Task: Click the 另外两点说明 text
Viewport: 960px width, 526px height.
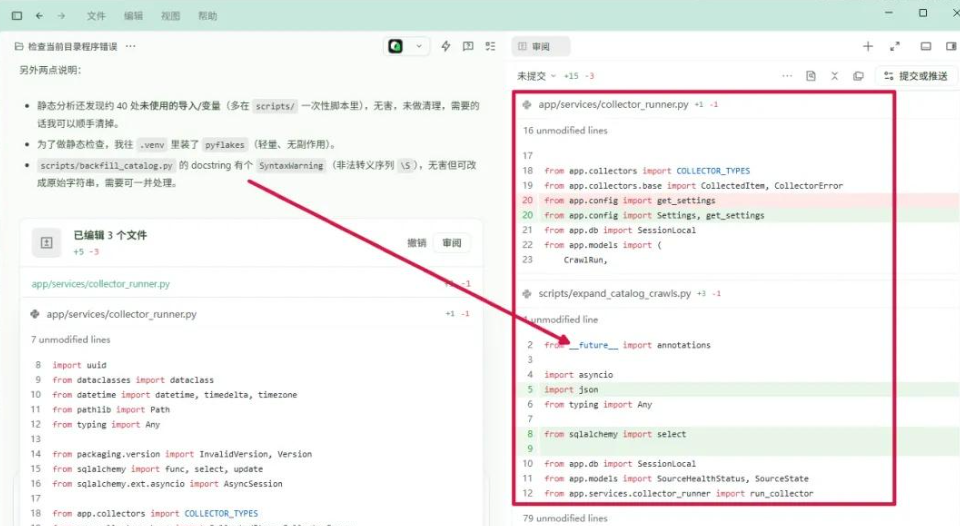Action: point(50,70)
